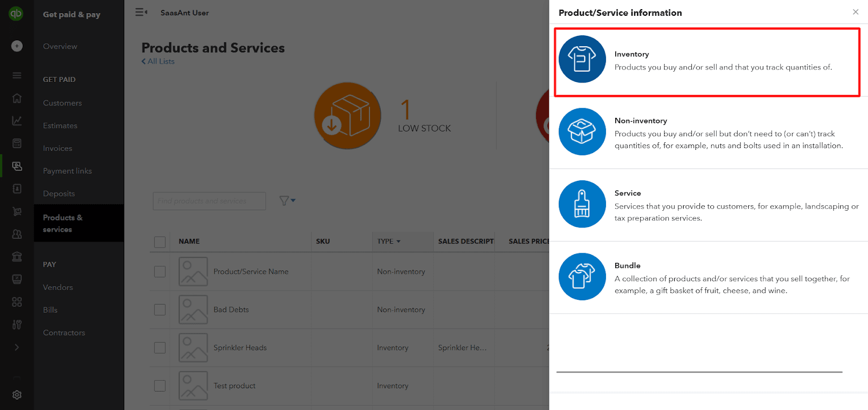Click the SALES DESCRIPT column header
Viewport: 868px width, 410px height.
[466, 241]
